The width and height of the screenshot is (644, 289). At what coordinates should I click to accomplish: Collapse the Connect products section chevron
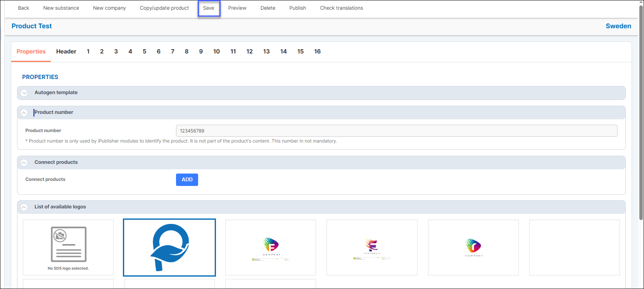[24, 163]
